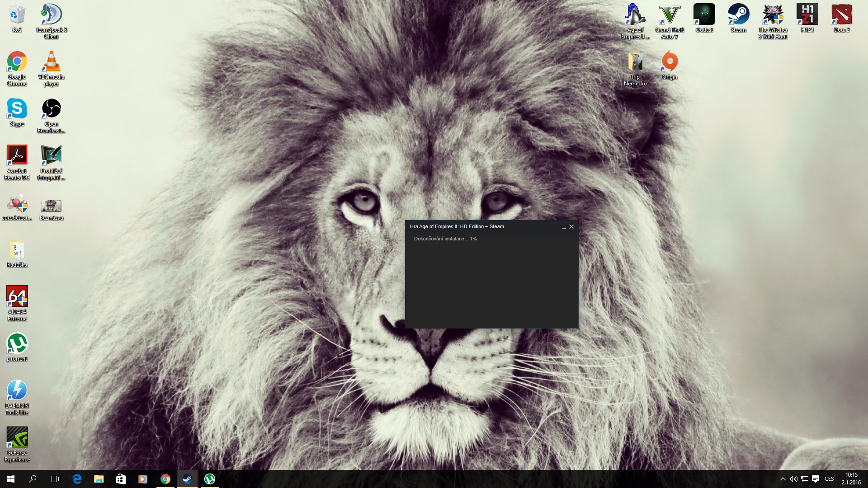
Task: Click the volume icon in system tray
Action: point(793,479)
